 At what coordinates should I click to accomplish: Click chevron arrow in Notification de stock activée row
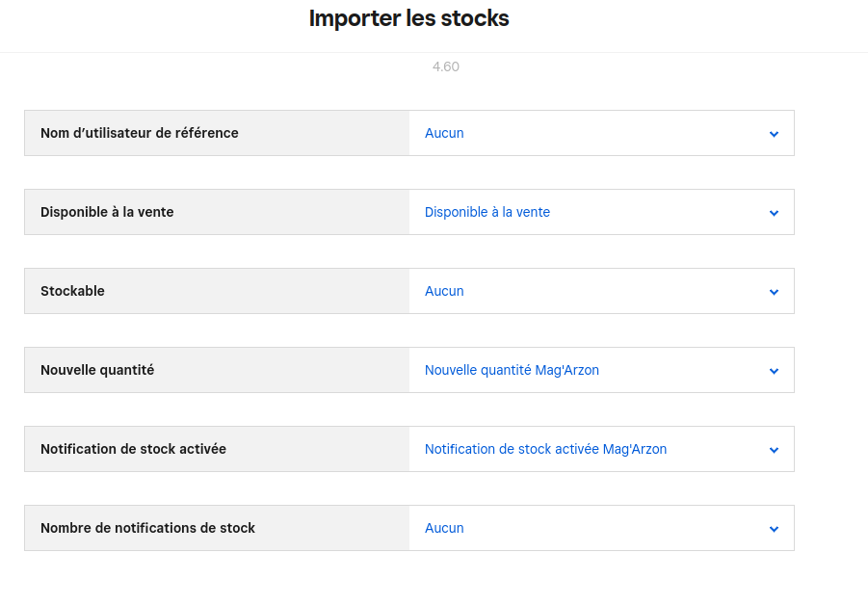[774, 450]
